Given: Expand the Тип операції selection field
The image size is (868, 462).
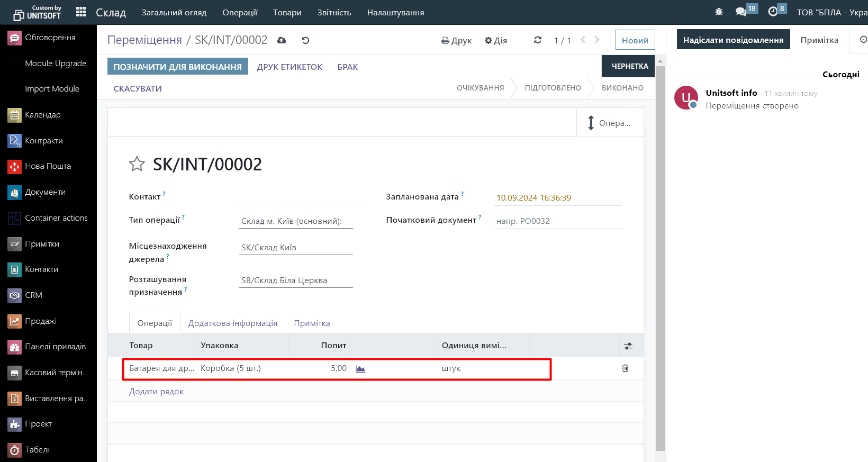Looking at the screenshot, I should pos(295,221).
